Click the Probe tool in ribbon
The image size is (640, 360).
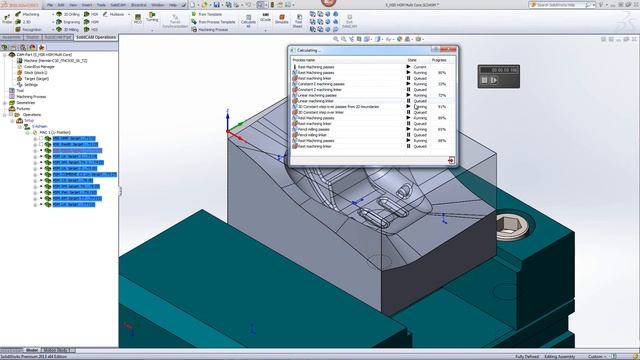tap(7, 19)
